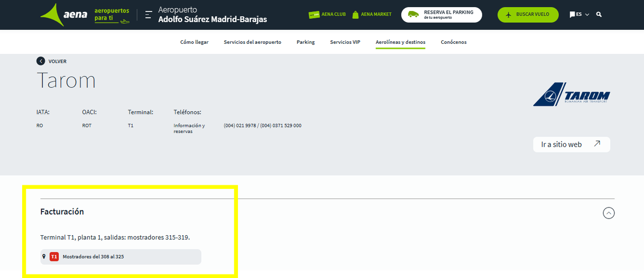Screen dimensions: 644x278
Task: Click the Teléfonos label
Action: click(x=187, y=112)
